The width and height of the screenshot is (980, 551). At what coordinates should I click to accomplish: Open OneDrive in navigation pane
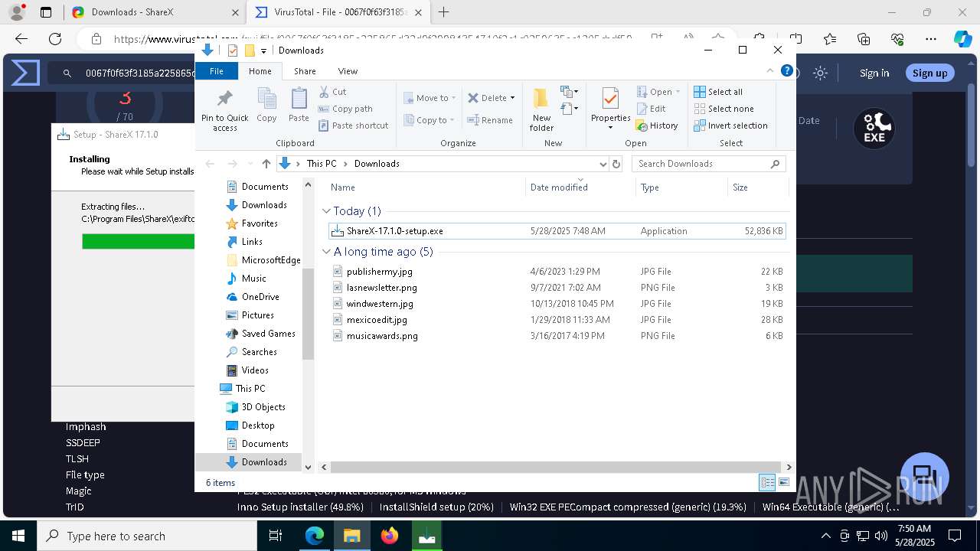tap(252, 297)
